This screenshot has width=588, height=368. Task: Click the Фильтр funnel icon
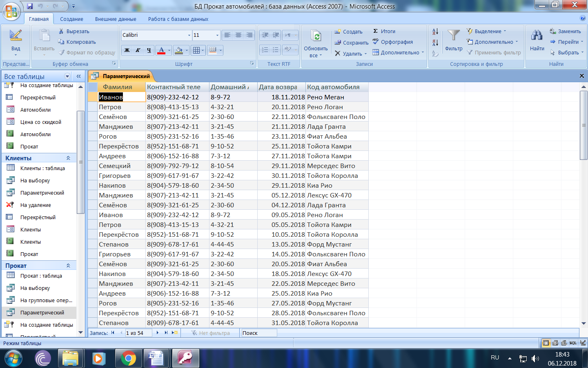click(454, 36)
